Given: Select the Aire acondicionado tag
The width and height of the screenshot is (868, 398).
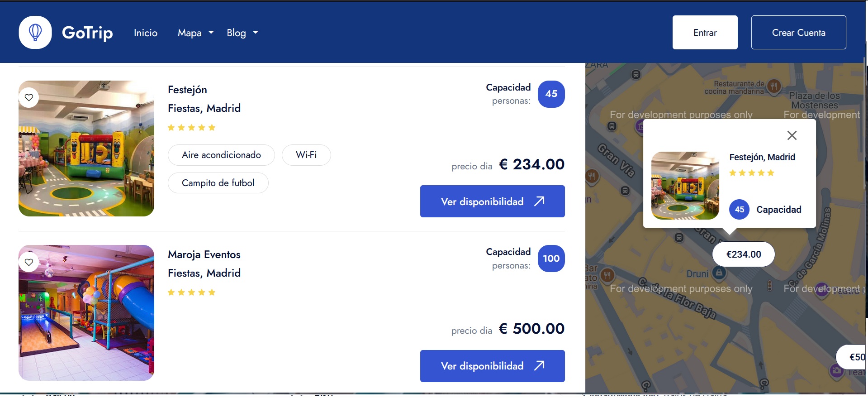Looking at the screenshot, I should (x=221, y=155).
